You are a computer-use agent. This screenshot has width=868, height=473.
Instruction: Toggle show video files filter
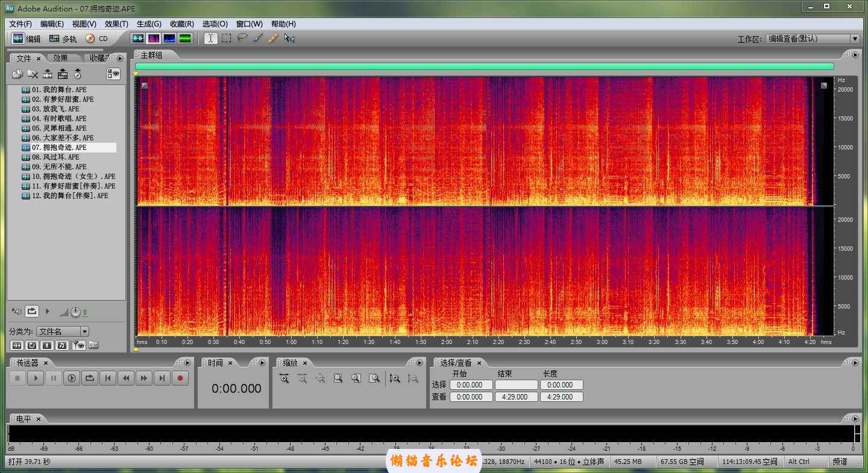pos(47,345)
